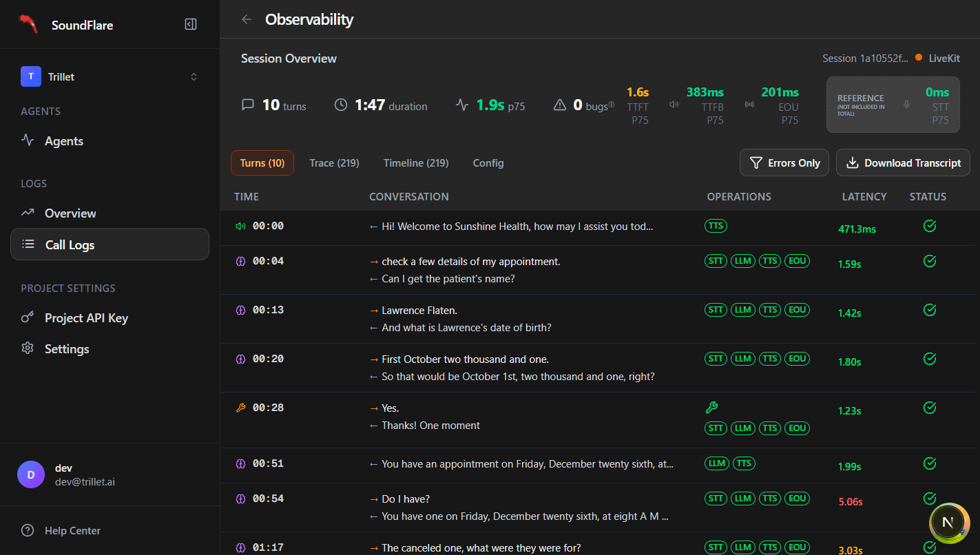Select the Turns (10) tab
Screen dimensions: 980x555
[262, 163]
